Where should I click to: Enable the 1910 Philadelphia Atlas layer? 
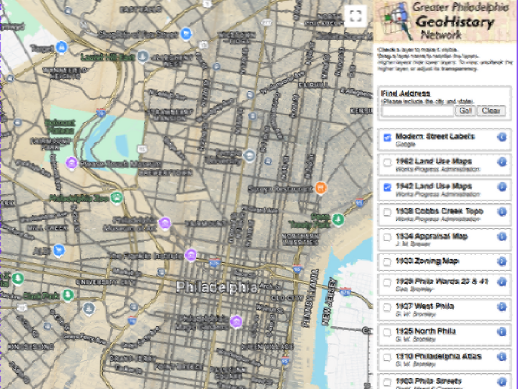(387, 357)
